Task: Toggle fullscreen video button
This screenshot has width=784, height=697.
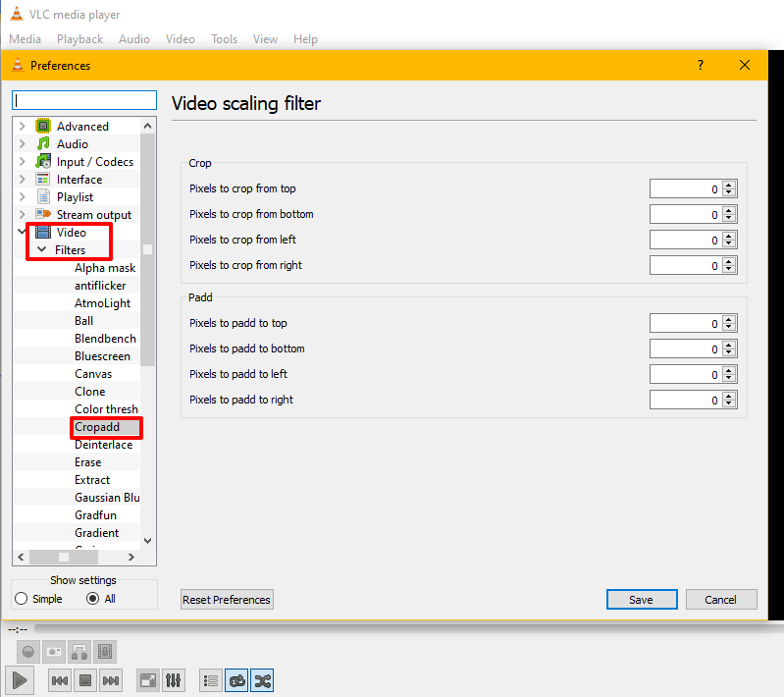Action: pos(148,680)
